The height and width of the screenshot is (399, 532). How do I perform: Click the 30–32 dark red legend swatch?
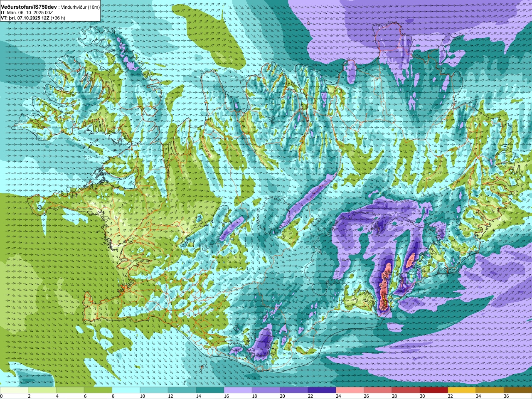(434, 390)
